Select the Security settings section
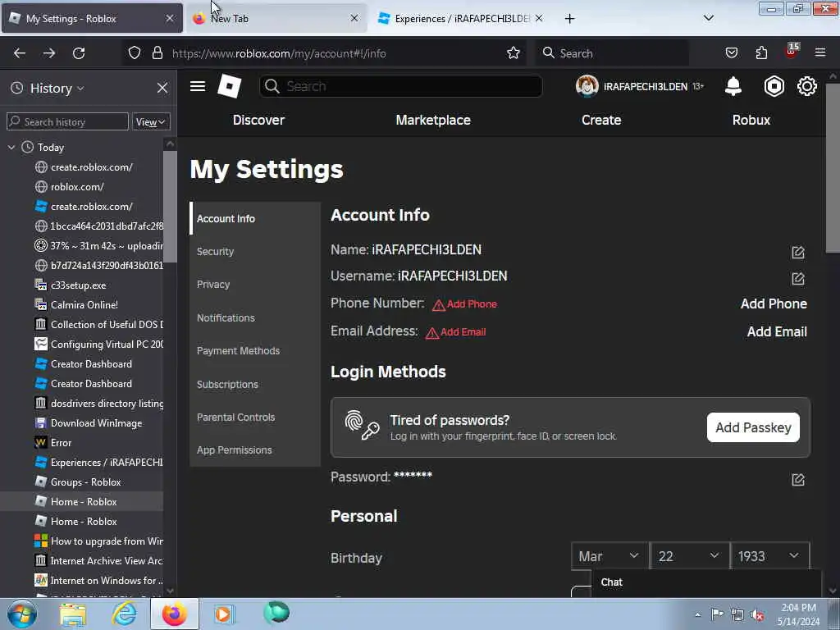840x630 pixels. (255, 251)
